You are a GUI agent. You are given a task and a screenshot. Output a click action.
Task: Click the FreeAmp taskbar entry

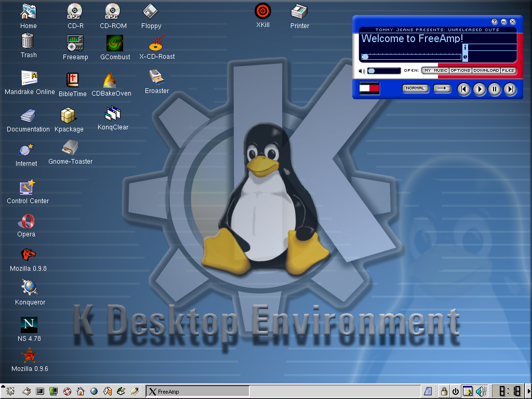coord(198,392)
